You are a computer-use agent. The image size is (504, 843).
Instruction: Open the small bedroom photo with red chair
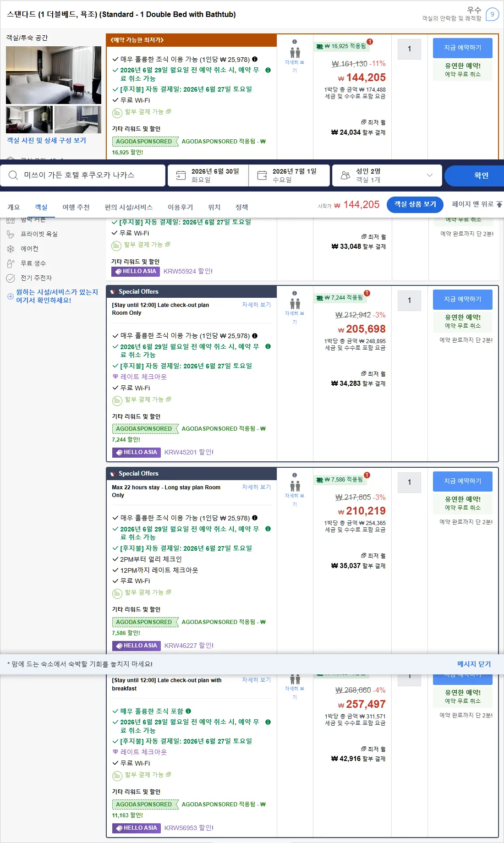(29, 120)
